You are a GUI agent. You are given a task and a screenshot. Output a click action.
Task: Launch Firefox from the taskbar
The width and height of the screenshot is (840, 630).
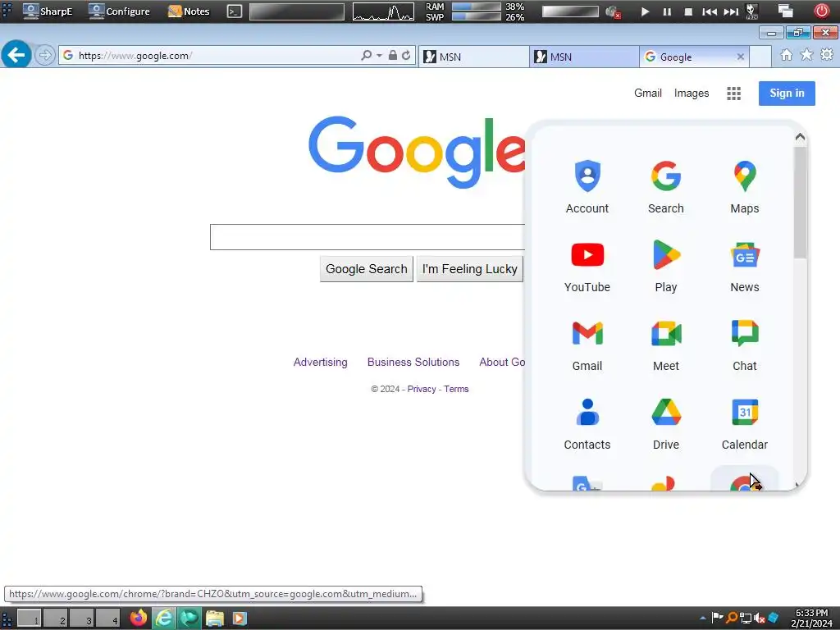tap(138, 619)
